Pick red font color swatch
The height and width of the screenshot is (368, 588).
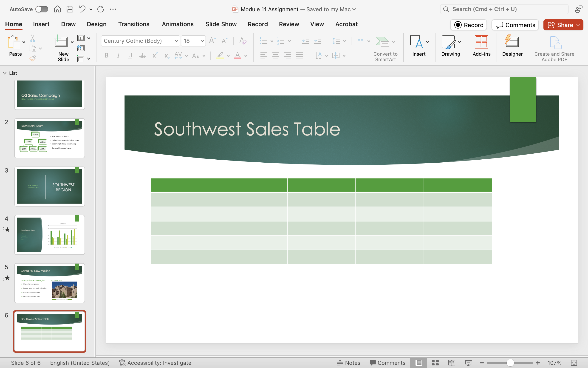pyautogui.click(x=237, y=56)
